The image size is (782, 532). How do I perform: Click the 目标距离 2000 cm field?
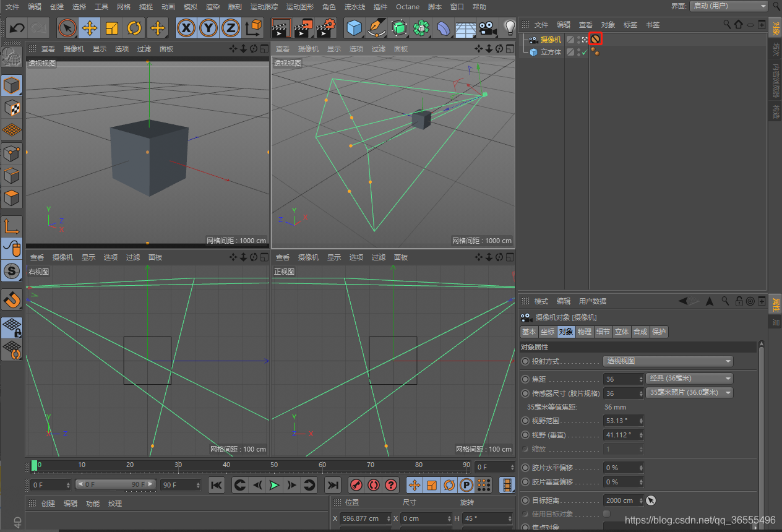pyautogui.click(x=623, y=500)
